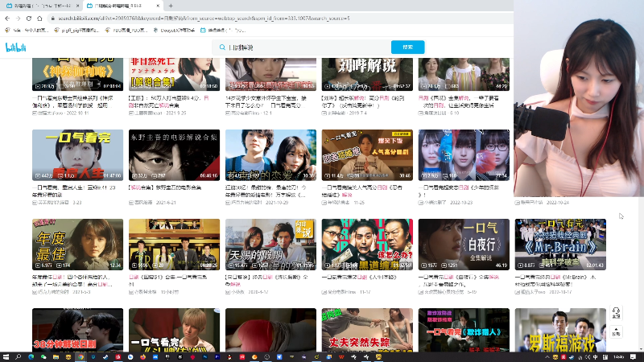
Task: Expand hidden system tray icons chevron
Action: tap(547, 357)
